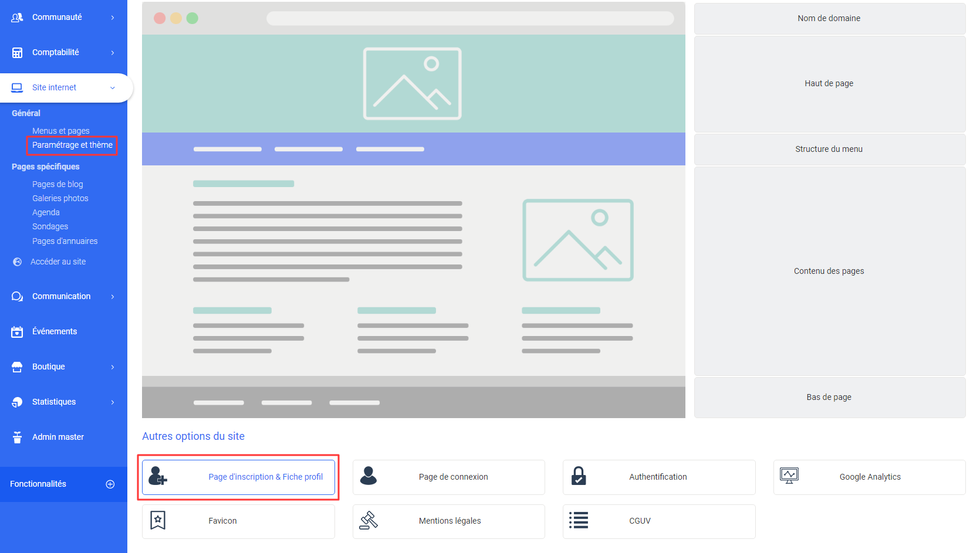Open Menus et pages submenu item
Image resolution: width=980 pixels, height=553 pixels.
pyautogui.click(x=61, y=131)
